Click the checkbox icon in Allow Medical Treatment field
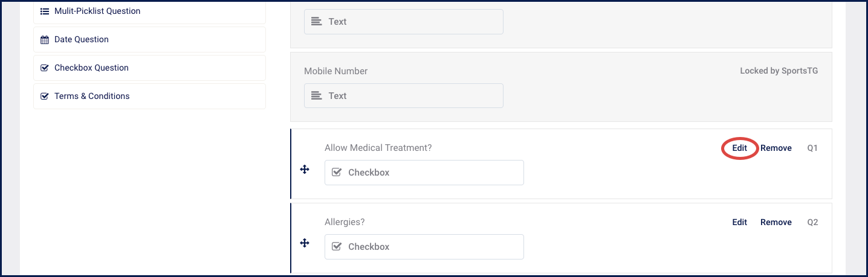 [337, 173]
